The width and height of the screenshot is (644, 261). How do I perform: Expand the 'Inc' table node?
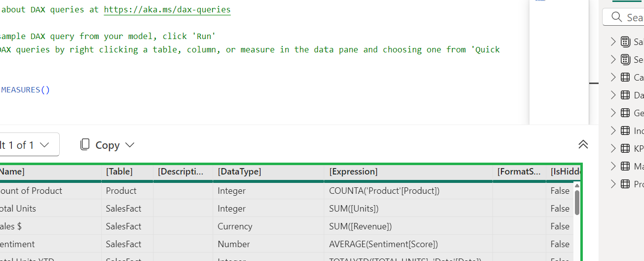613,130
